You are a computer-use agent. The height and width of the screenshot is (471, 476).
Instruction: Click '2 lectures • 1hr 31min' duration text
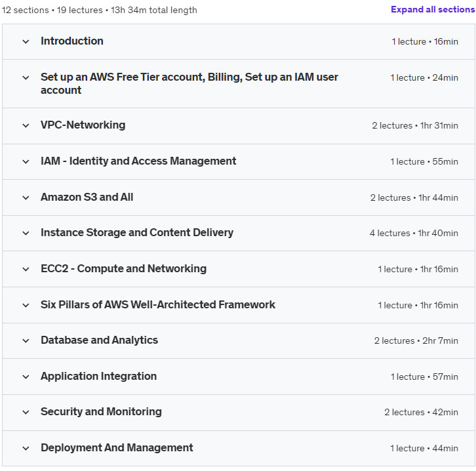415,126
